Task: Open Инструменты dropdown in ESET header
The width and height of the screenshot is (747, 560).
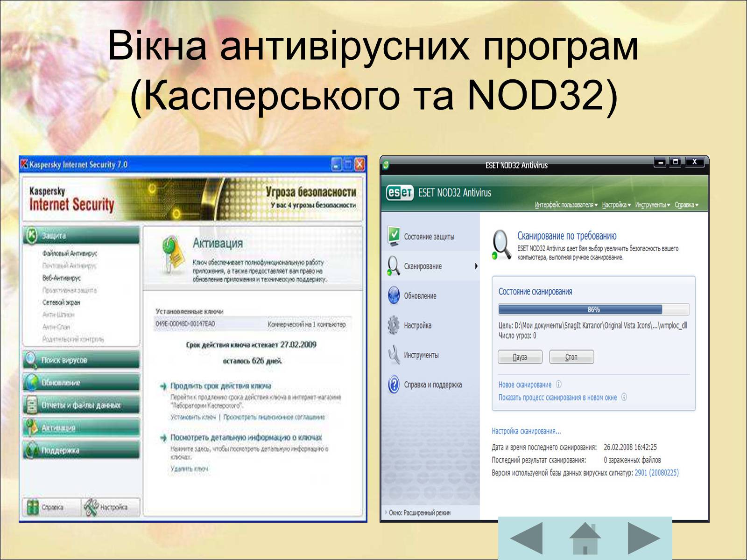Action: tap(652, 205)
